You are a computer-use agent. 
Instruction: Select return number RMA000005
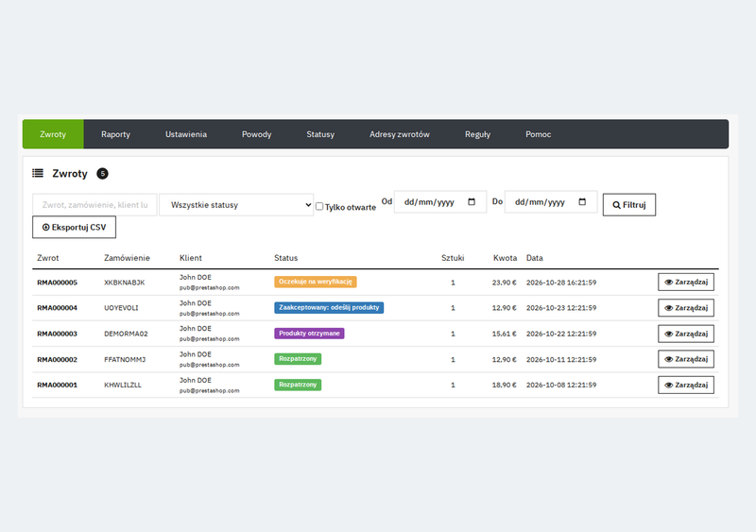coord(57,283)
